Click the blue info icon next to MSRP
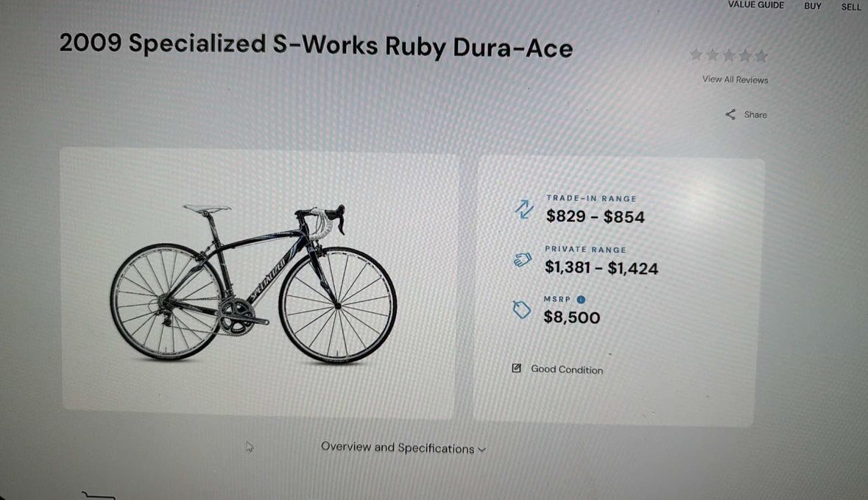Viewport: 868px width, 500px height. click(581, 300)
